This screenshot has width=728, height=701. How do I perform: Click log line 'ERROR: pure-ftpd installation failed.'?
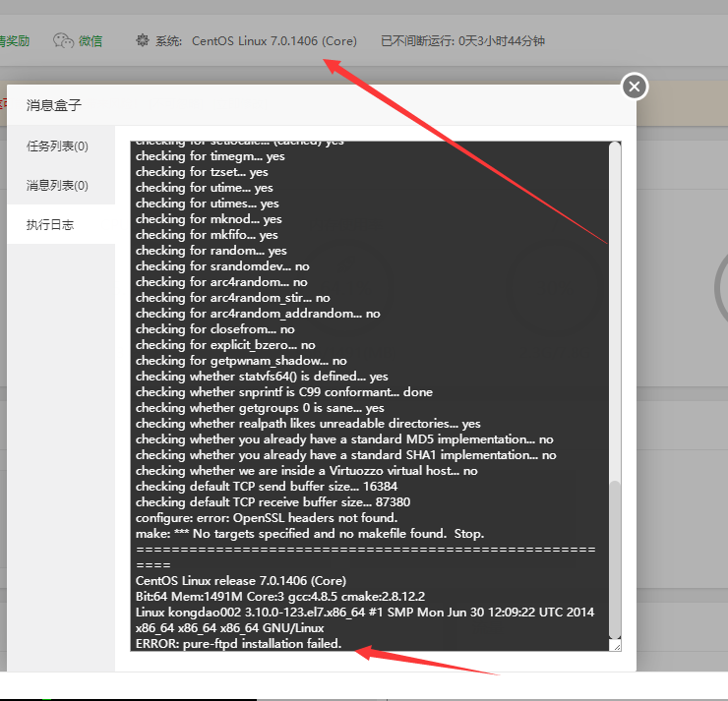coord(239,643)
